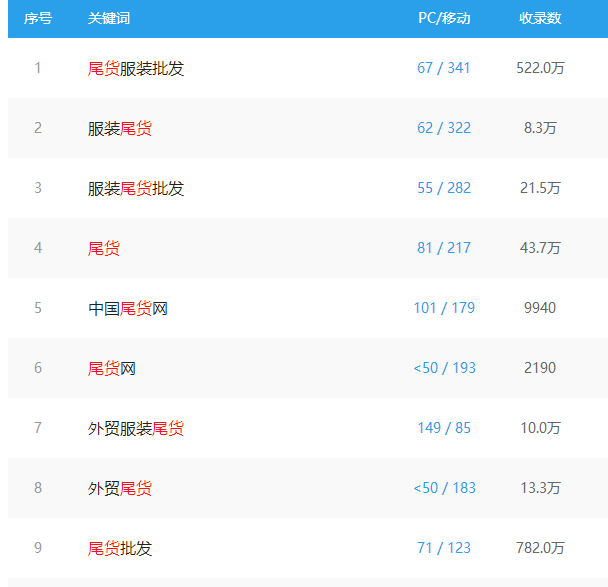Viewport: 608px width, 587px height.
Task: Click the 收录数 column header
Action: coord(540,18)
